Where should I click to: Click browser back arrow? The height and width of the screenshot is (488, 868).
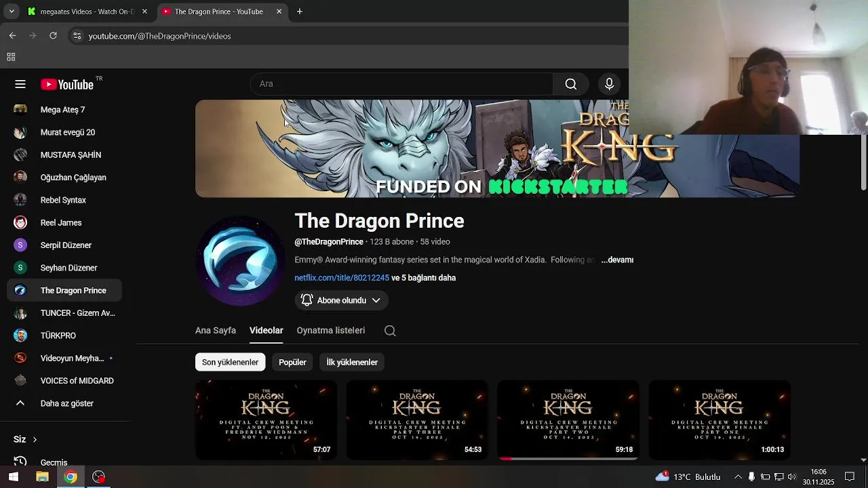tap(12, 36)
